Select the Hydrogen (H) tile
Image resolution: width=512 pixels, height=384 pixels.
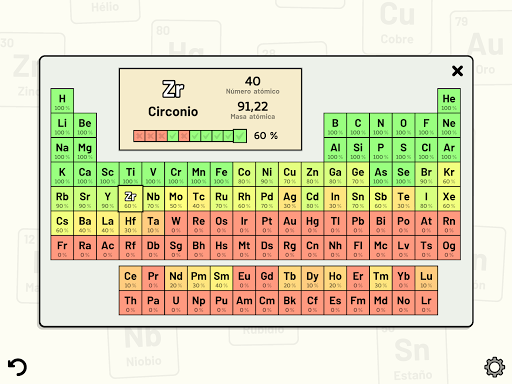click(62, 101)
